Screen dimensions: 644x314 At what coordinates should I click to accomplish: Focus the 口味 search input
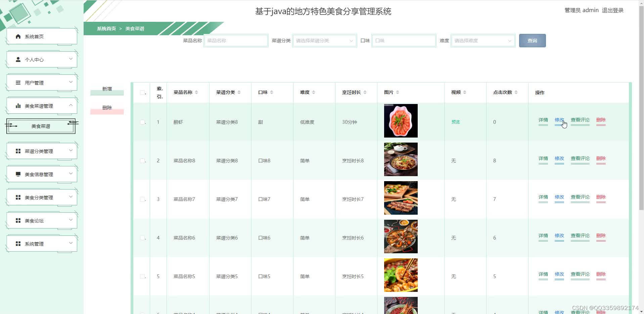(x=404, y=41)
